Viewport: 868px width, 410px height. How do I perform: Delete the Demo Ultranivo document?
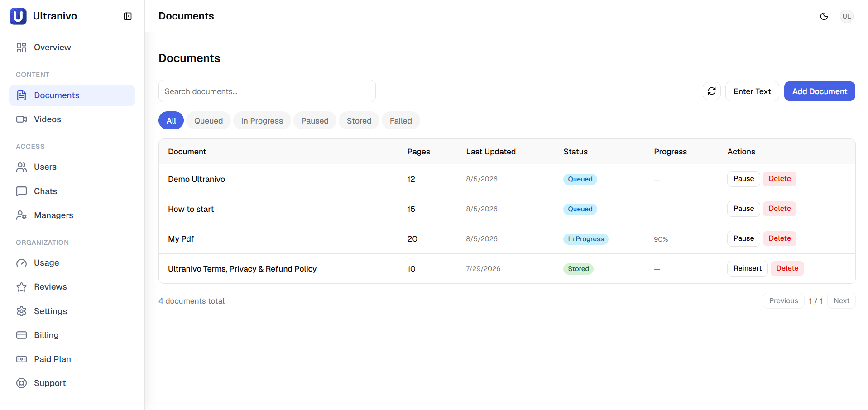[779, 179]
